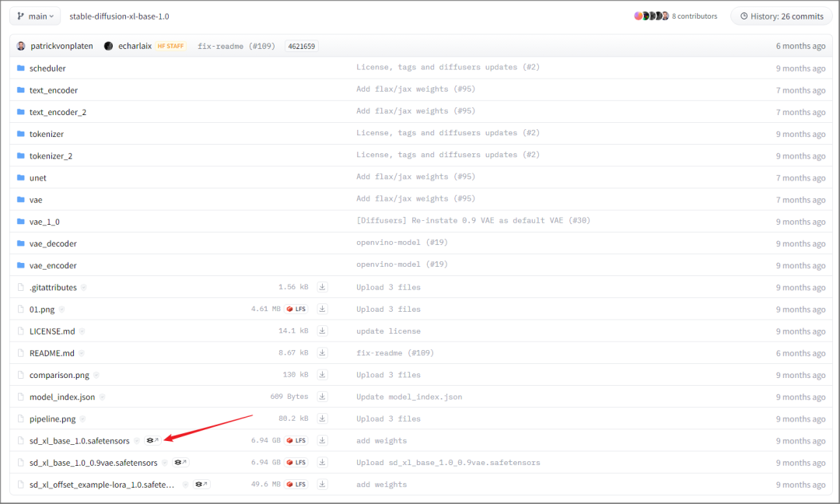This screenshot has height=504, width=840.
Task: Download the sd_xl_offset_example-lora file
Action: pyautogui.click(x=322, y=485)
